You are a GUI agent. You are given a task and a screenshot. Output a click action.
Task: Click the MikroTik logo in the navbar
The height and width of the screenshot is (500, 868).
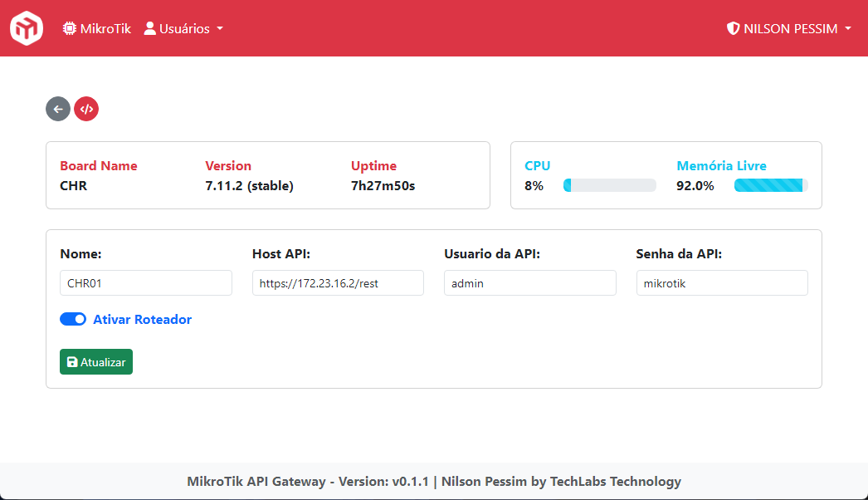coord(26,28)
